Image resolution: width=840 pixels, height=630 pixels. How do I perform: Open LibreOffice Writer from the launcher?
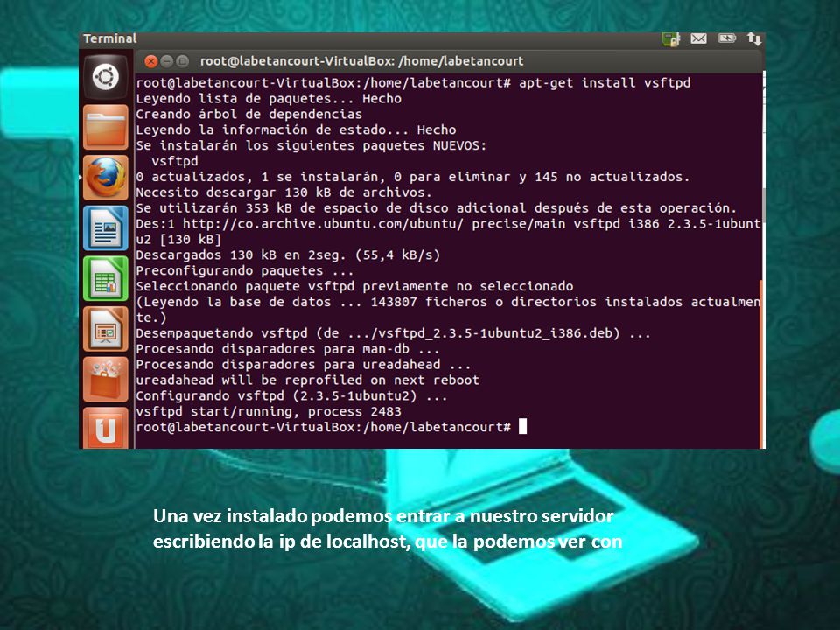click(106, 228)
